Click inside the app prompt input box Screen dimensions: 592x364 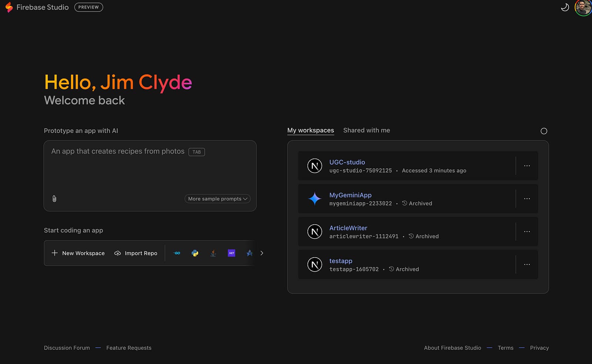149,170
